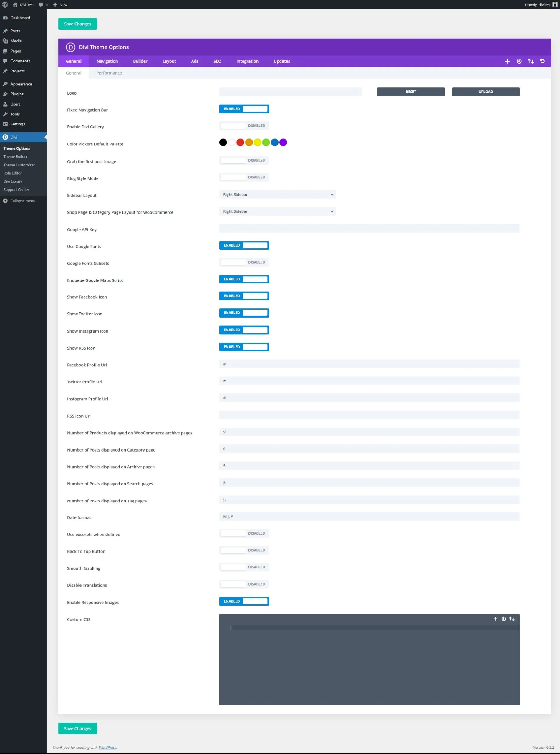Screen dimensions: 560x754
Task: Switch to the SEO tab
Action: 217,61
